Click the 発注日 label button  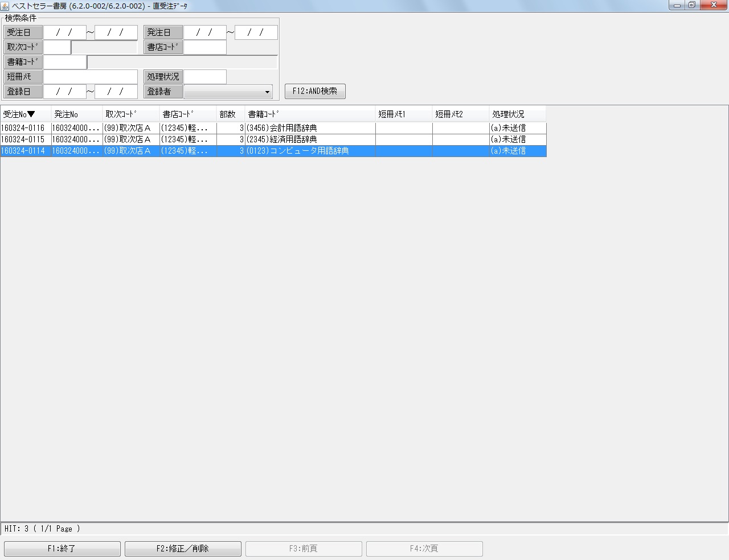pyautogui.click(x=163, y=32)
